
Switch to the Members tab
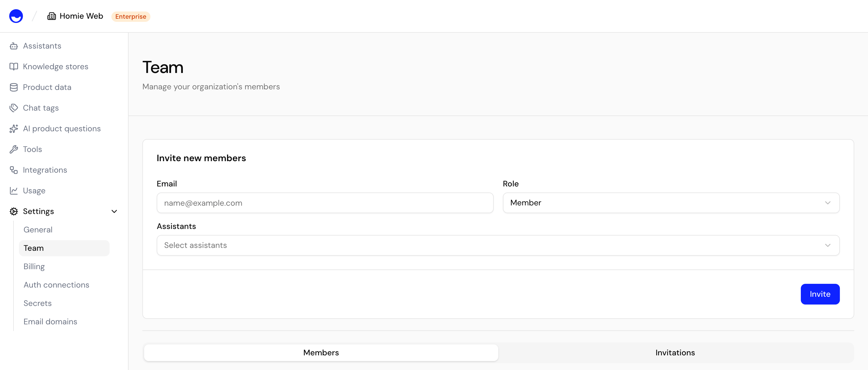(321, 352)
